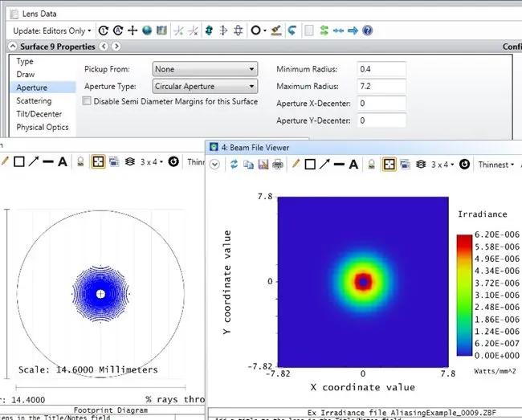The width and height of the screenshot is (522, 420).
Task: Save the Beam File Viewer graphic
Action: pos(263,164)
